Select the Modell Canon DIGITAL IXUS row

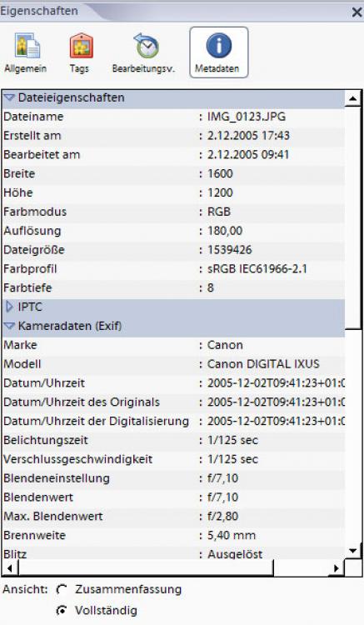[x=173, y=364]
